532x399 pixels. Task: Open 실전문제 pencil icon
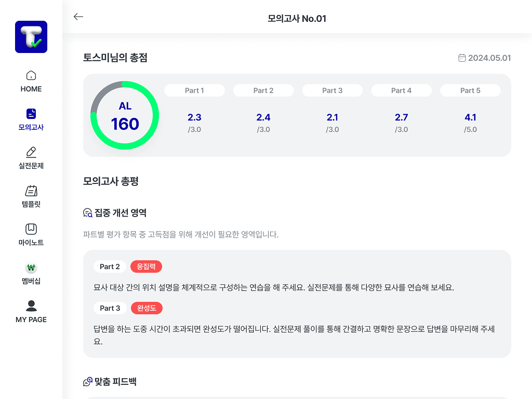click(x=31, y=152)
